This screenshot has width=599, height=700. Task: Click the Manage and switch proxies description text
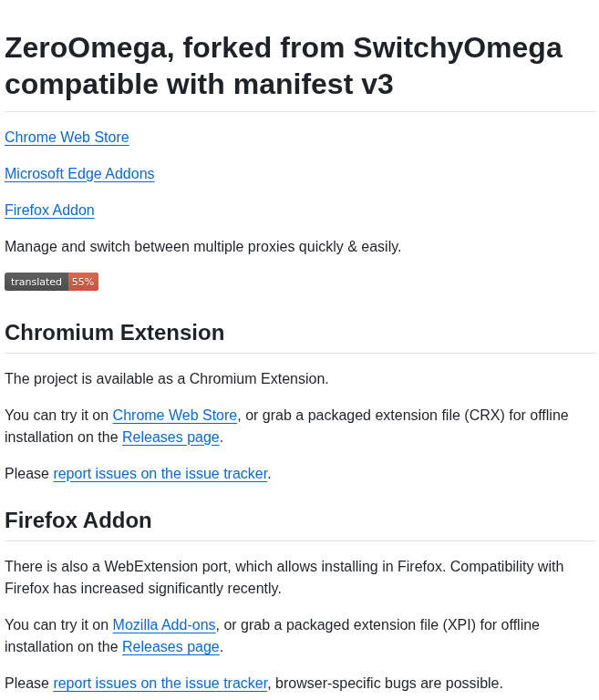[x=202, y=246]
